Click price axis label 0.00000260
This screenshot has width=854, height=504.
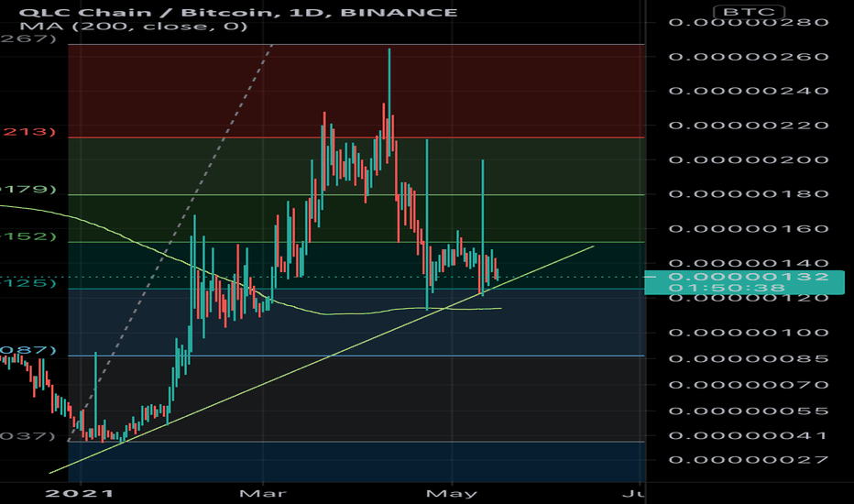click(749, 57)
